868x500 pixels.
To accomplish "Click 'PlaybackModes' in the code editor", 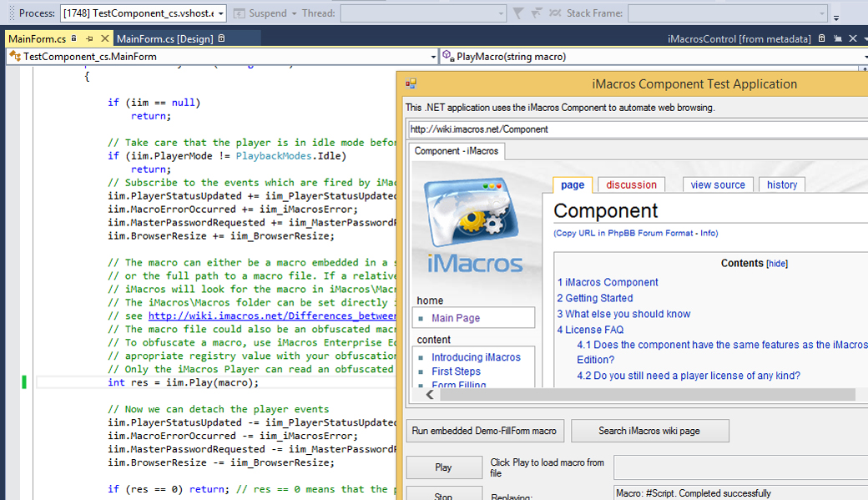I will click(x=274, y=156).
